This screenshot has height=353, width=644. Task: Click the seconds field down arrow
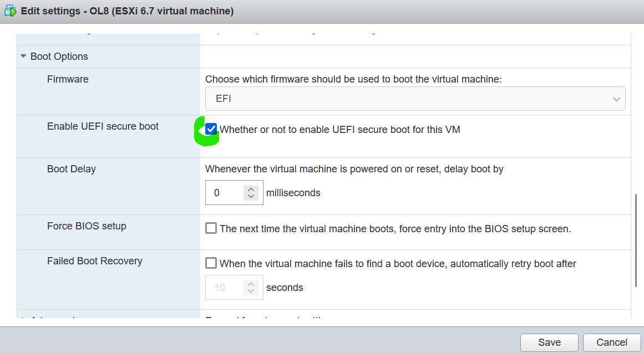(x=251, y=290)
